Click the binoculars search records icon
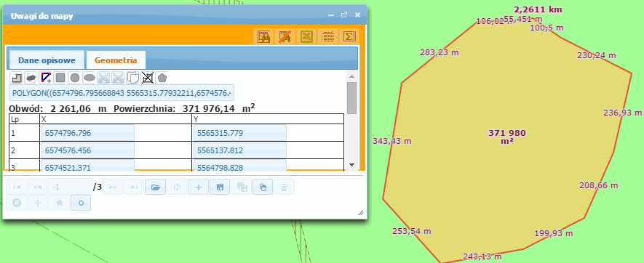 pyautogui.click(x=263, y=36)
